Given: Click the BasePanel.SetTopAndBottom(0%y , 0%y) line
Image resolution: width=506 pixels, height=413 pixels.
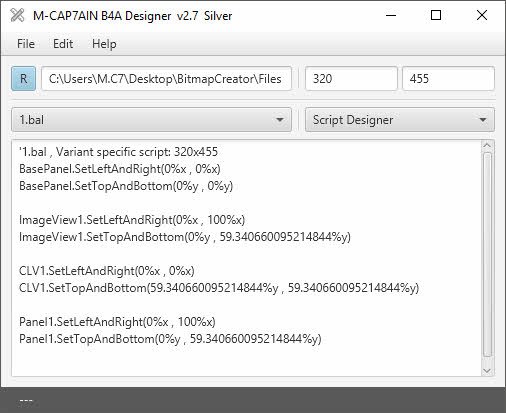Looking at the screenshot, I should point(126,186).
